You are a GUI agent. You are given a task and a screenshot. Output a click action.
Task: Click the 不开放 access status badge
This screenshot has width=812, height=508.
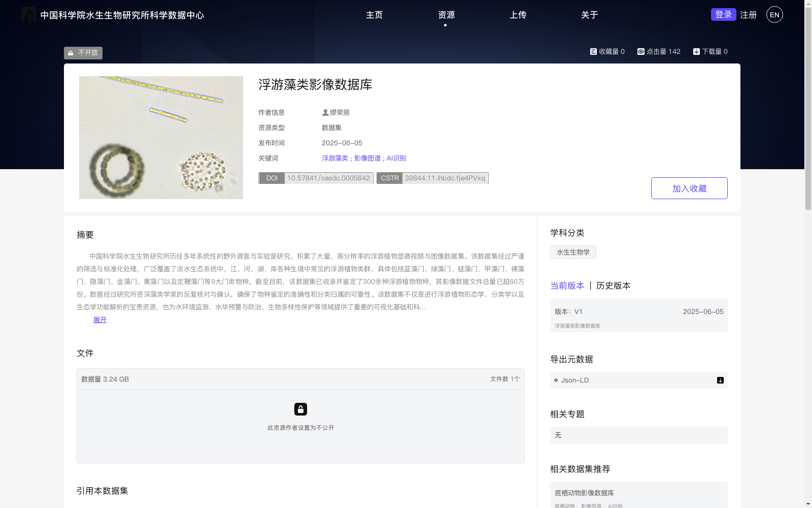(83, 53)
